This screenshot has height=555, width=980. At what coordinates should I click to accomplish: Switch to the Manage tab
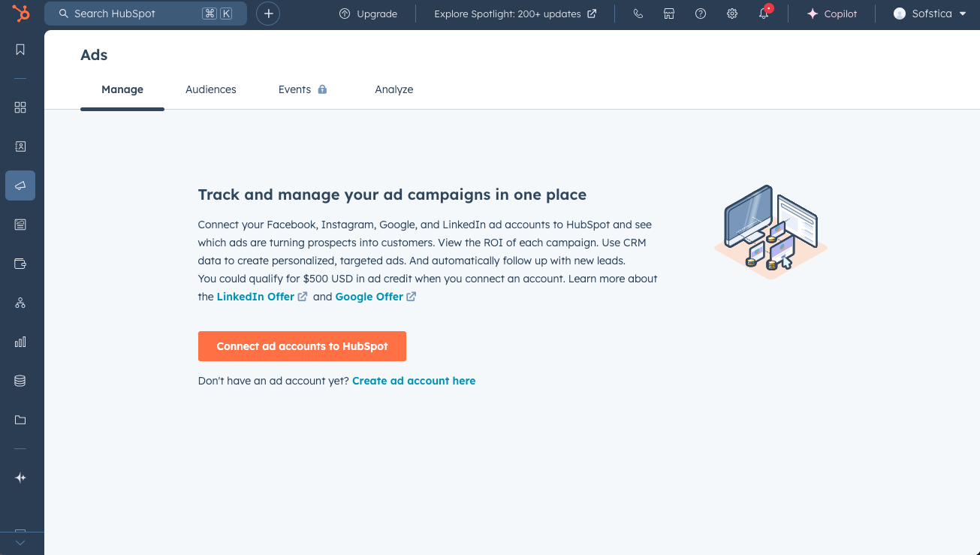pyautogui.click(x=122, y=89)
